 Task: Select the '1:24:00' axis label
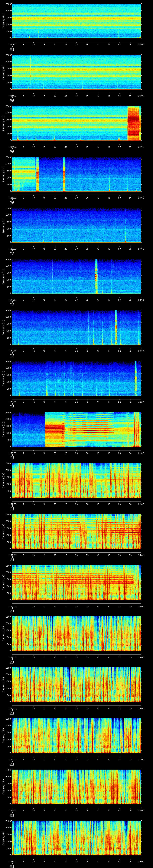tap(12, 147)
